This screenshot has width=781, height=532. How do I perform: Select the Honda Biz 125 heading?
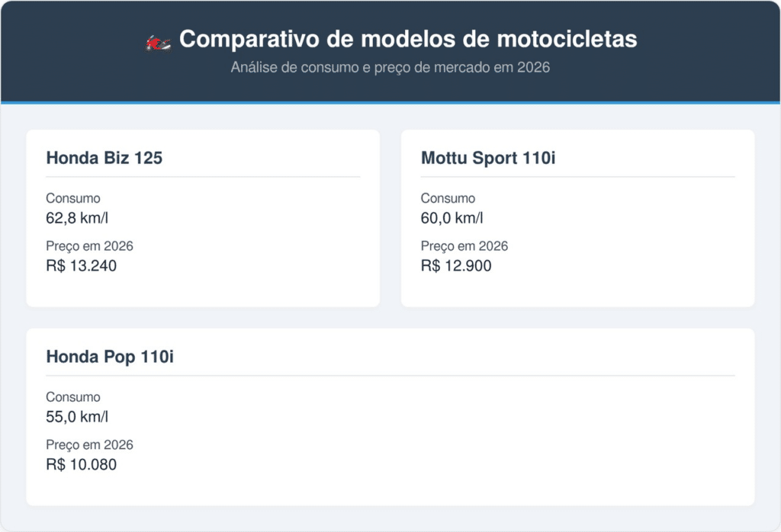[104, 158]
